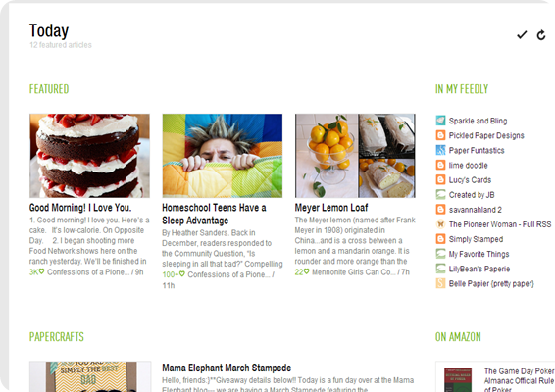Click the Belle Papier feed favicon
Viewport: 555px width, 392px height.
coord(440,283)
